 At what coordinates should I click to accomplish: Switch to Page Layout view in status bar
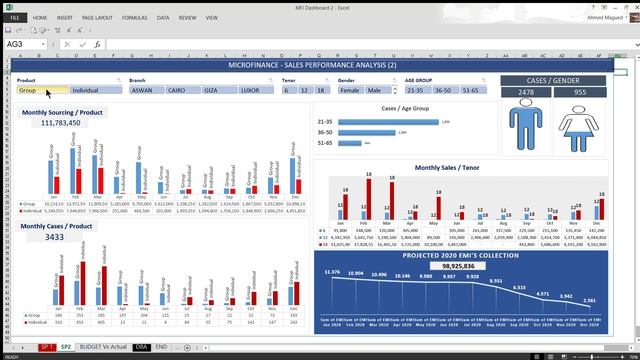point(550,357)
